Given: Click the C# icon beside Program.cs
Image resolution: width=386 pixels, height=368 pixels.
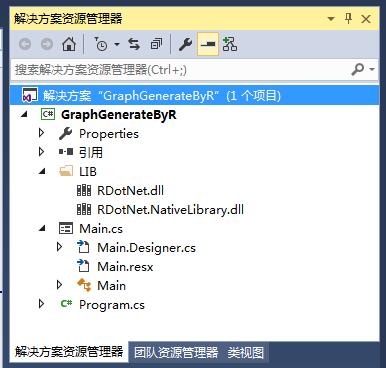Looking at the screenshot, I should [x=66, y=303].
